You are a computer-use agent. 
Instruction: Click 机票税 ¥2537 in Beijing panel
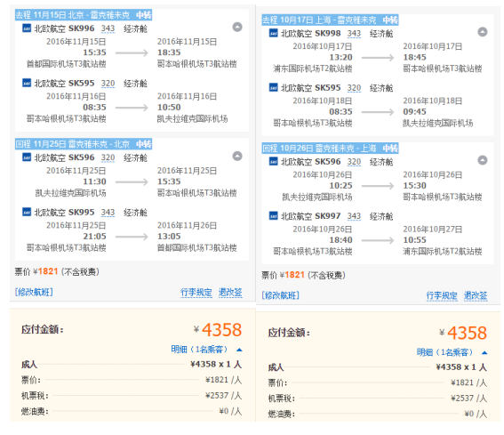[x=132, y=396]
